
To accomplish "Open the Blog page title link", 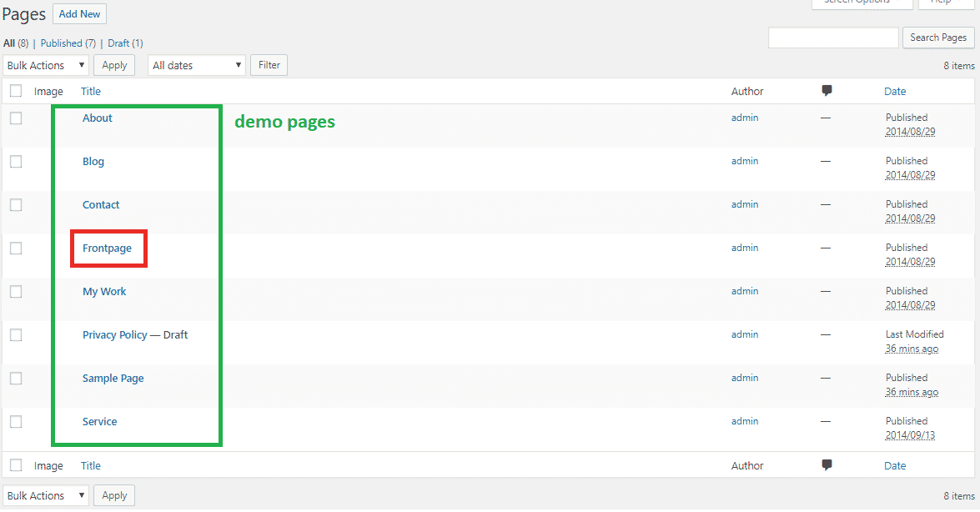I will point(93,161).
